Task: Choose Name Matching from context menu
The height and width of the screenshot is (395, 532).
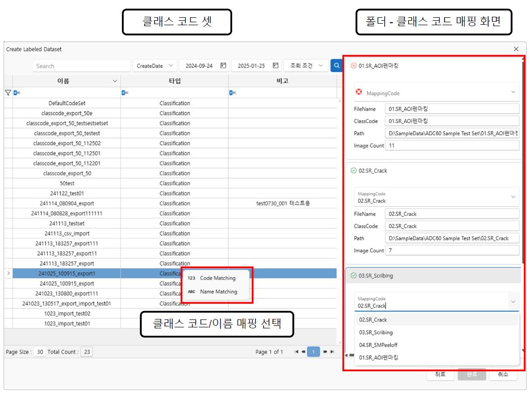Action: [218, 292]
